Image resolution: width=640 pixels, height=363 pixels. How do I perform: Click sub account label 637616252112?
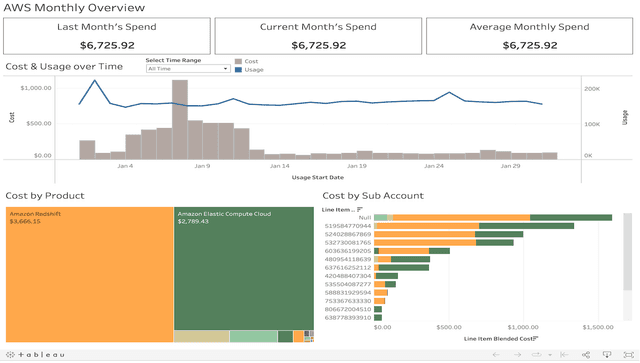click(x=348, y=268)
